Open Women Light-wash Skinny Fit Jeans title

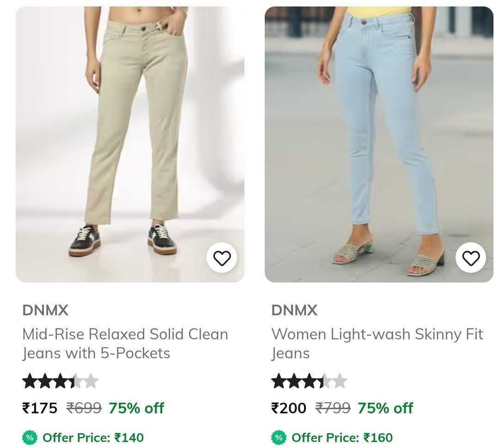377,344
